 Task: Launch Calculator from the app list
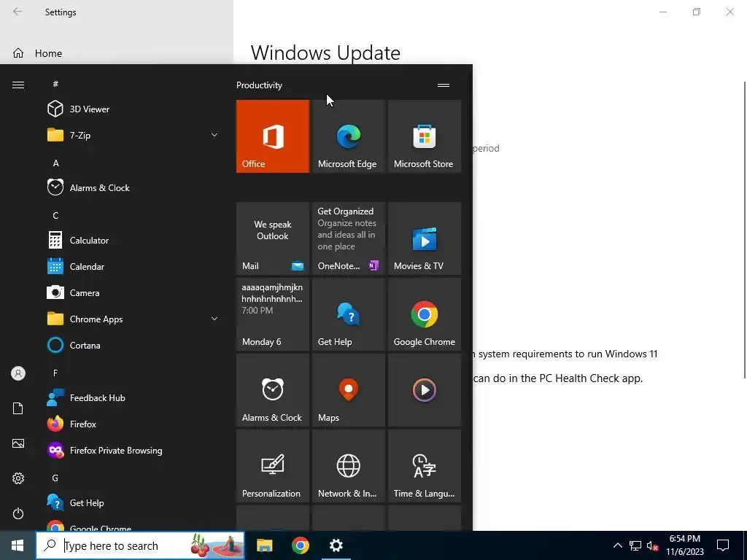tap(133, 241)
